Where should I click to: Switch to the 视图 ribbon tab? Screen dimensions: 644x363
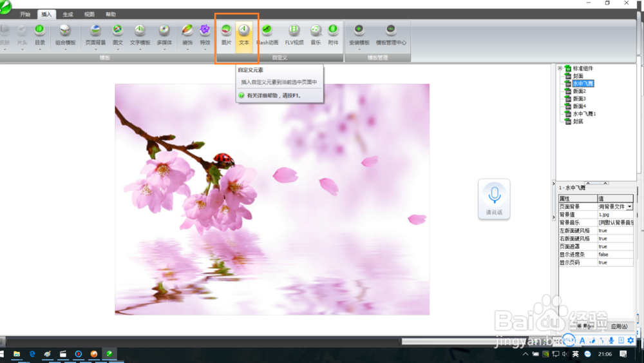click(x=89, y=14)
